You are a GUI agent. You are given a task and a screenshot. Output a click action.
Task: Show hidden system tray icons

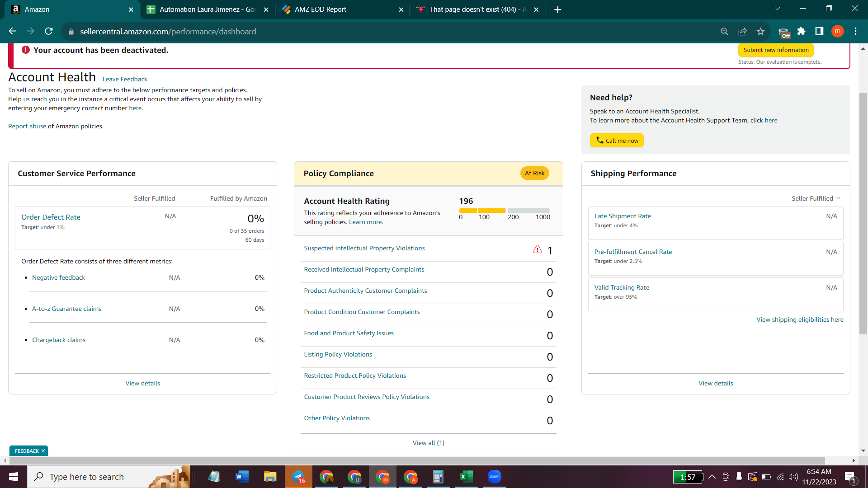click(712, 477)
